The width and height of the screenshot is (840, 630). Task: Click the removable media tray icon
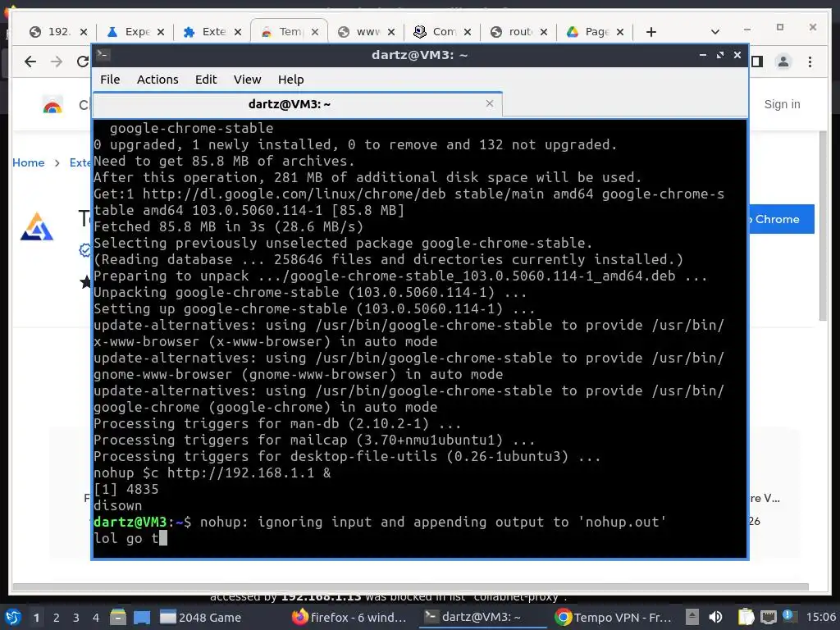point(692,617)
